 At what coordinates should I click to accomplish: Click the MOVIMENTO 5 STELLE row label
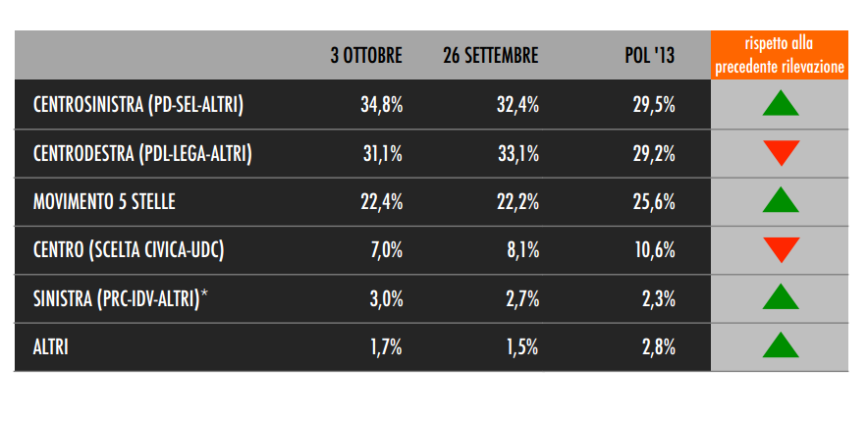click(x=104, y=202)
